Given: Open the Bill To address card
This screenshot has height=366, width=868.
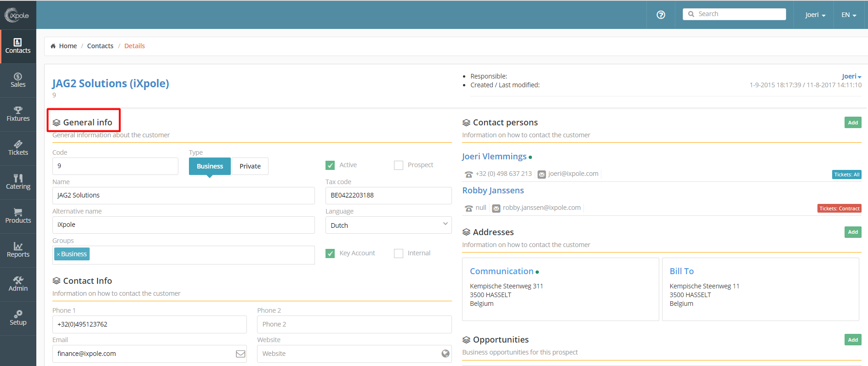Looking at the screenshot, I should [760, 289].
